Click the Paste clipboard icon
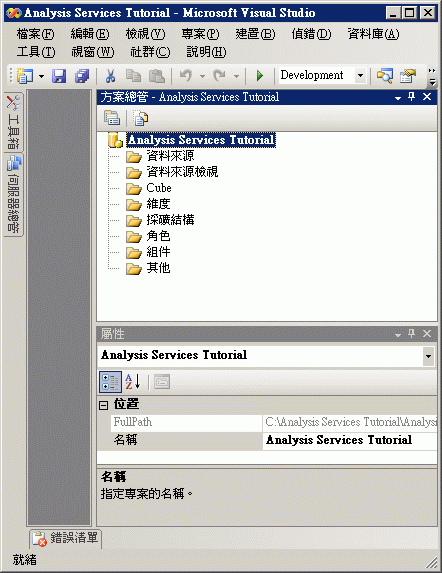 coord(157,76)
